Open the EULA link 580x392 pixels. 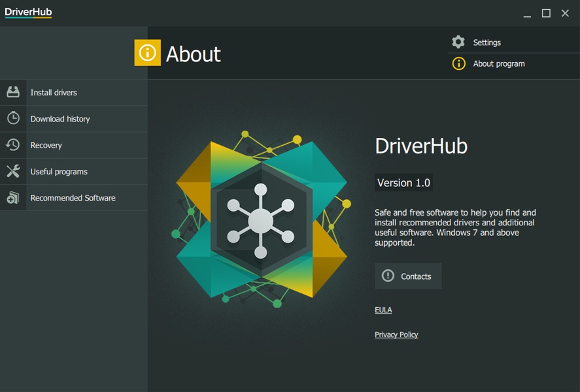click(x=383, y=310)
